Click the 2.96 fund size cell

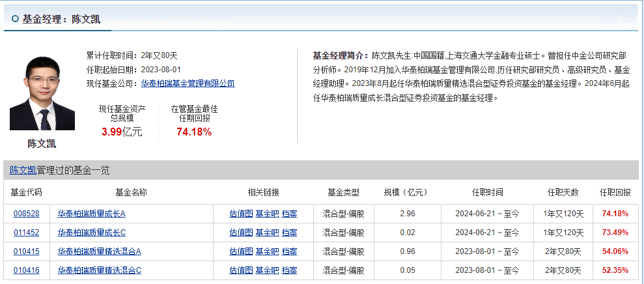(408, 214)
